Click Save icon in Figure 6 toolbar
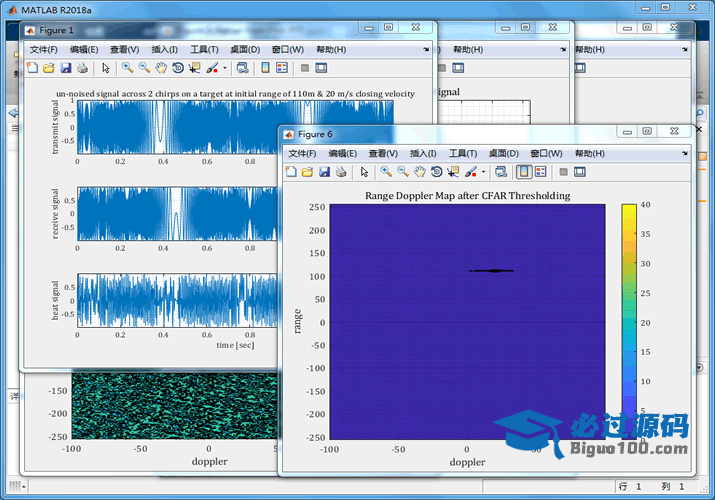 (324, 172)
